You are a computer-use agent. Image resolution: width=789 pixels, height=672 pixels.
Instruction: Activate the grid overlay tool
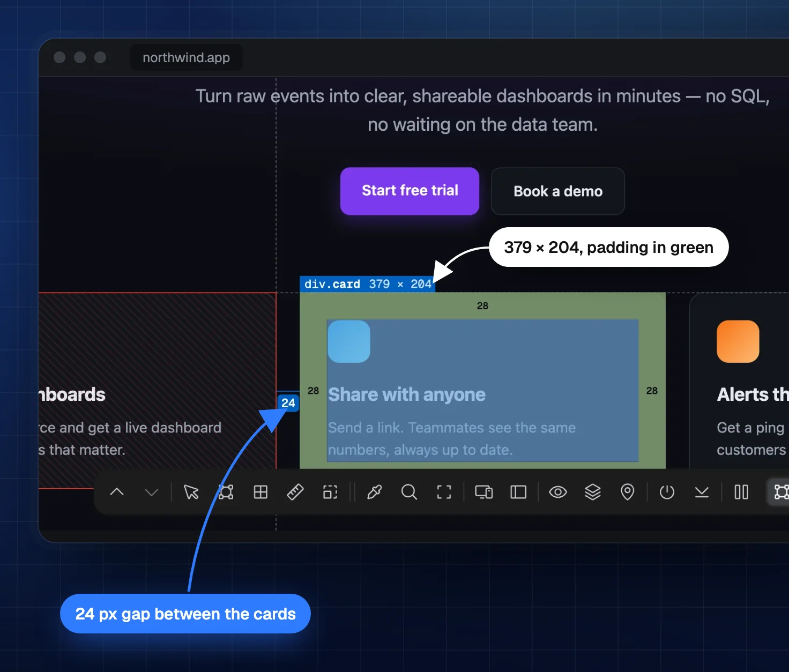260,492
